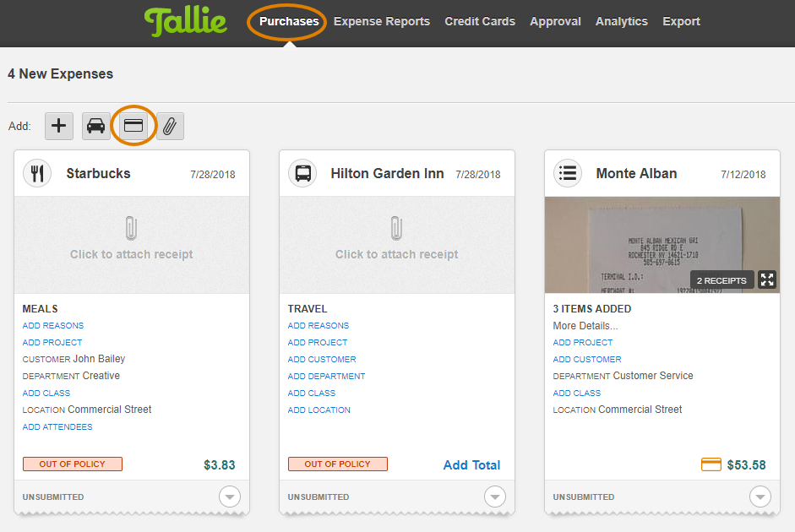Image resolution: width=795 pixels, height=532 pixels.
Task: View the Analytics tab
Action: 622,21
